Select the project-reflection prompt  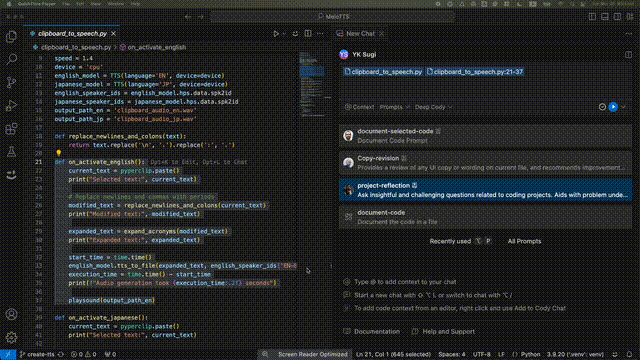point(485,190)
